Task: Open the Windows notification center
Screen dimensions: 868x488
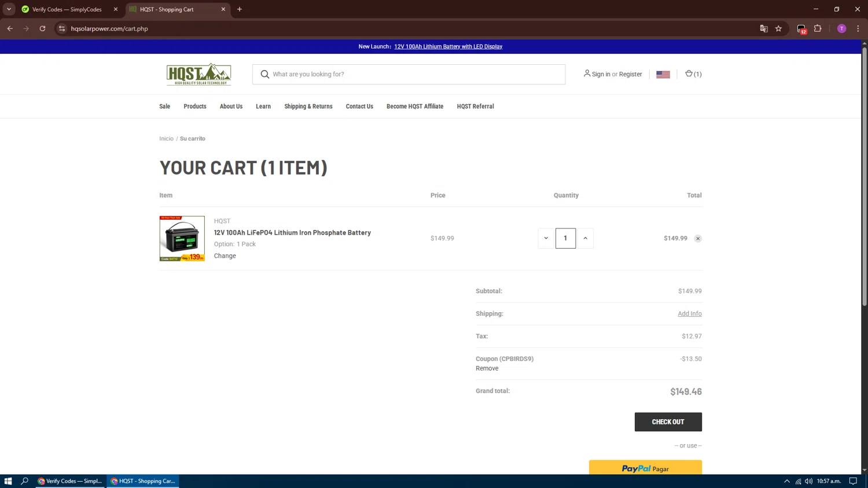Action: pos(853,481)
